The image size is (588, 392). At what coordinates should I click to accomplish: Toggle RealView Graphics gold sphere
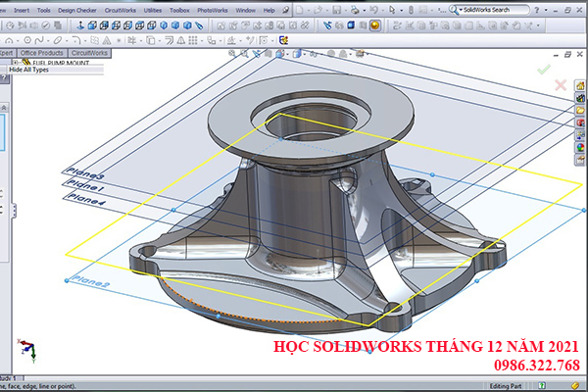point(375,25)
